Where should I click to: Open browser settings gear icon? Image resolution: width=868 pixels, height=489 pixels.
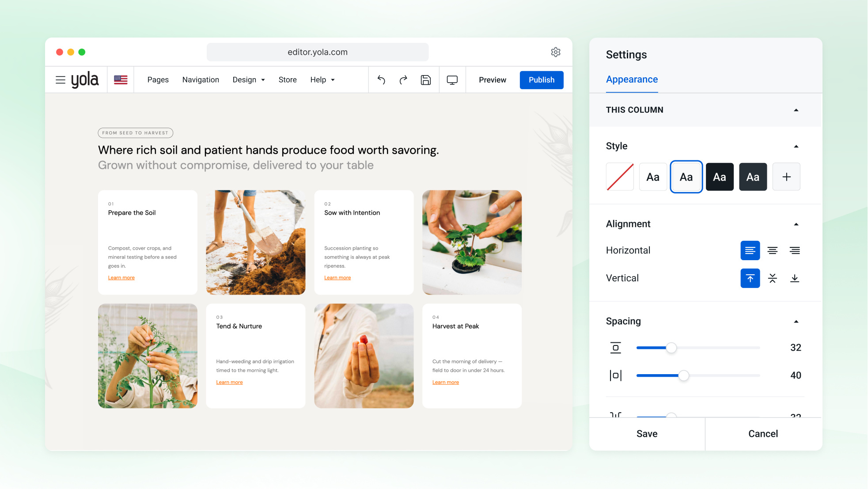click(x=556, y=52)
